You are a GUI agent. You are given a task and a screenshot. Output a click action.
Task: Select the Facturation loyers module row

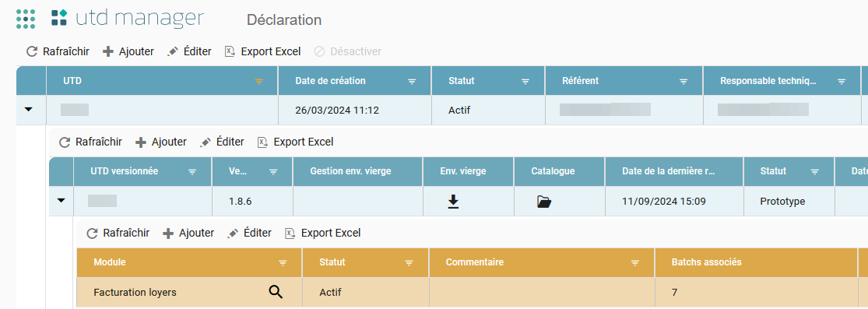click(x=472, y=293)
